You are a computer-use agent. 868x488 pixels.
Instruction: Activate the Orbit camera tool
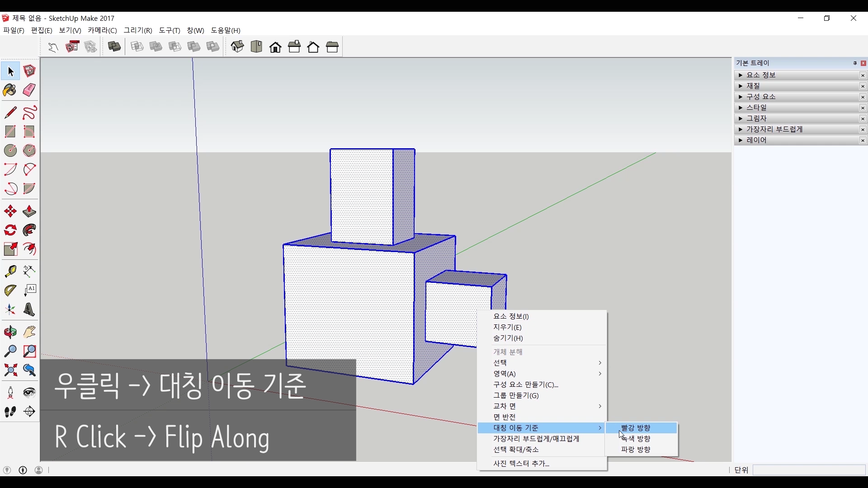pos(10,332)
